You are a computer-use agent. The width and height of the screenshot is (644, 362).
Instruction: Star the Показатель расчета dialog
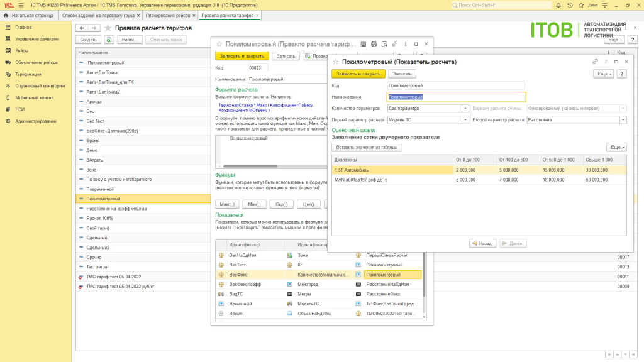coord(336,62)
